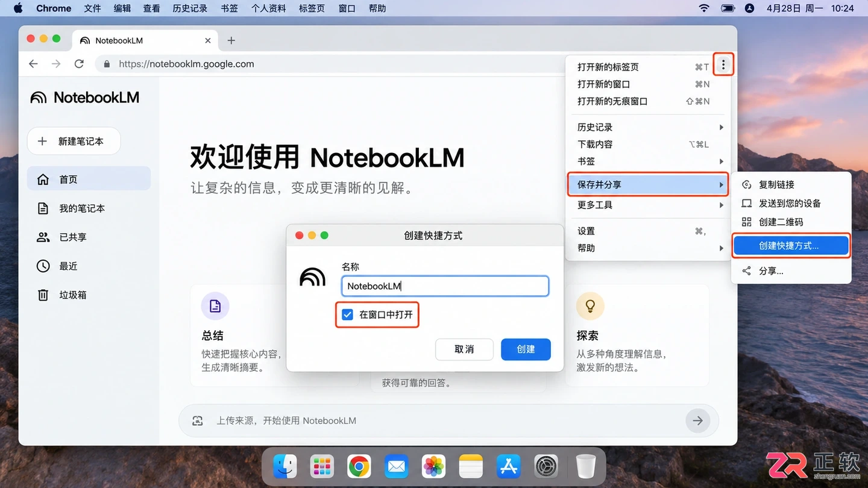Screen dimensions: 868x488
Task: Open the 个人资料 menu in menu bar
Action: point(268,8)
